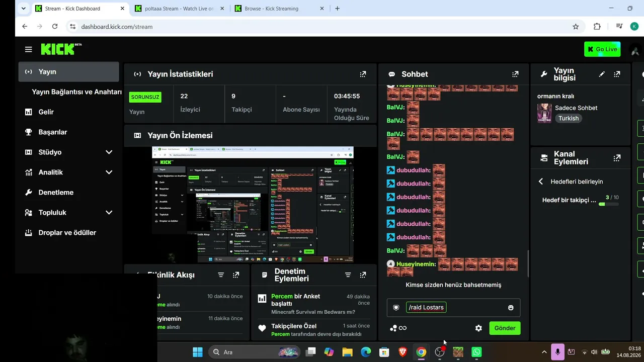Click the SORUNSUZ stream status badge
Image resolution: width=644 pixels, height=362 pixels.
tap(145, 97)
